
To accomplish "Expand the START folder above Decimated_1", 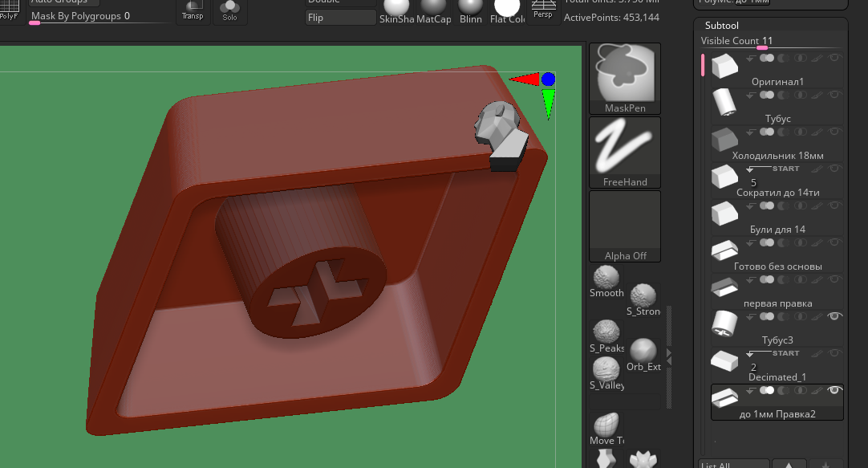I will [x=749, y=353].
